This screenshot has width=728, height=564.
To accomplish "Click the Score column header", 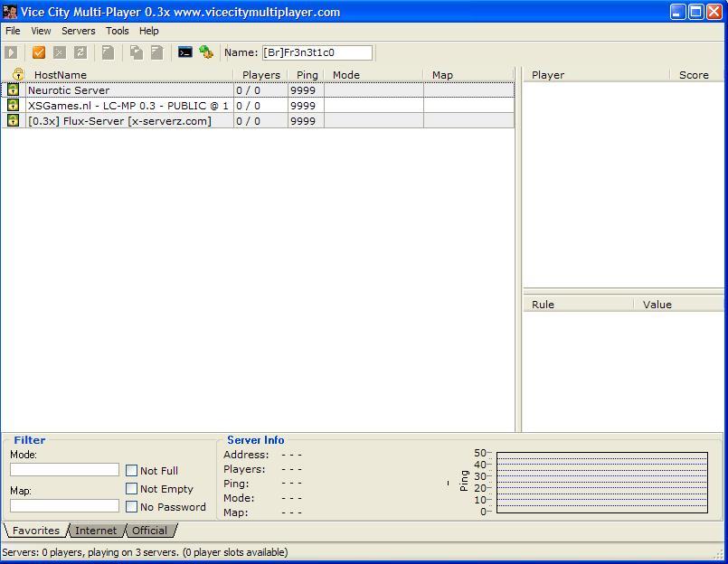I will [696, 75].
